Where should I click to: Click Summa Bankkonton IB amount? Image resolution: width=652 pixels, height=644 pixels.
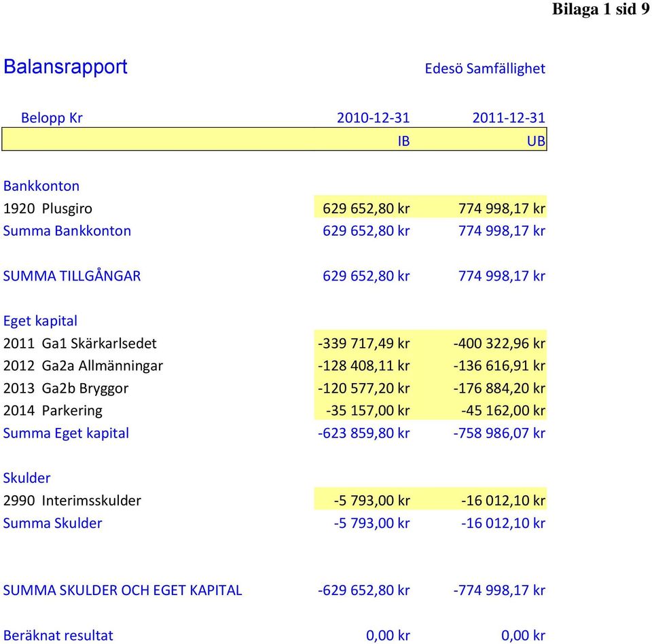click(366, 231)
